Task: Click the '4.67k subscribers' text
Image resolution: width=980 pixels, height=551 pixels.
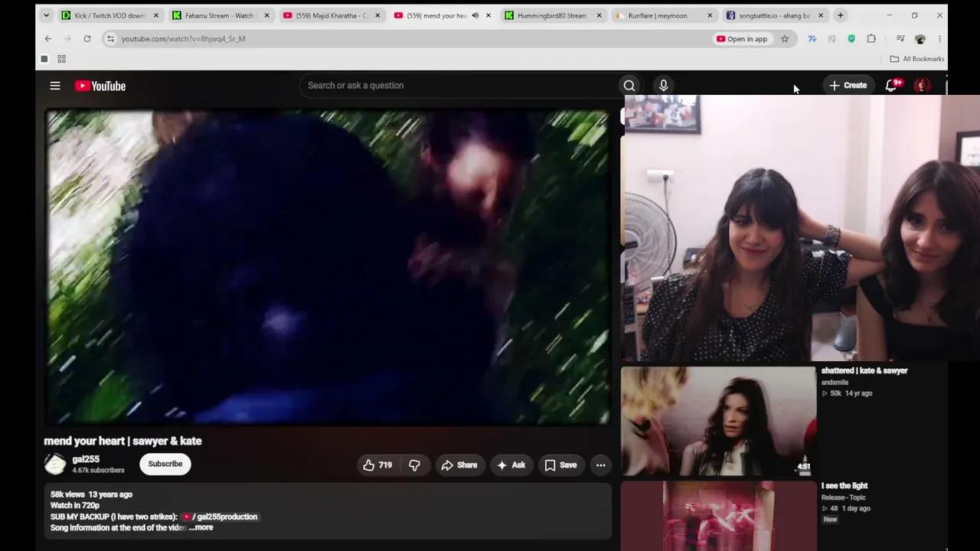Action: 98,470
